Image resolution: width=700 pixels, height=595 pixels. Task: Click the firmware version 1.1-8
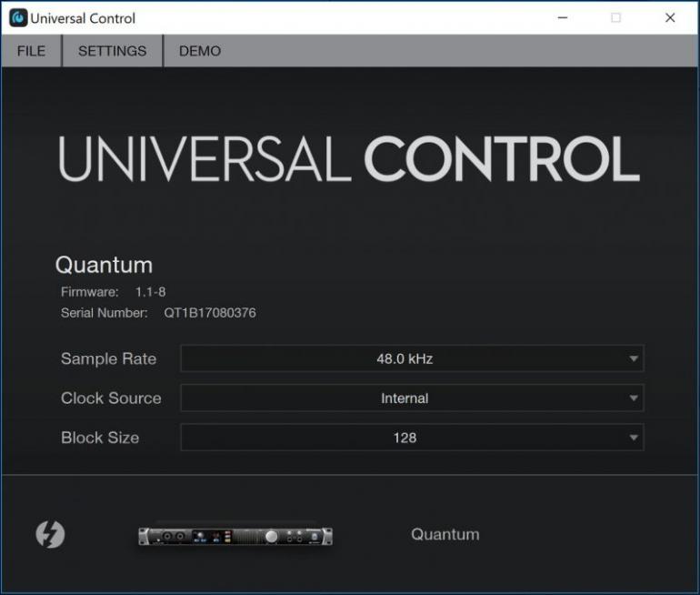150,292
